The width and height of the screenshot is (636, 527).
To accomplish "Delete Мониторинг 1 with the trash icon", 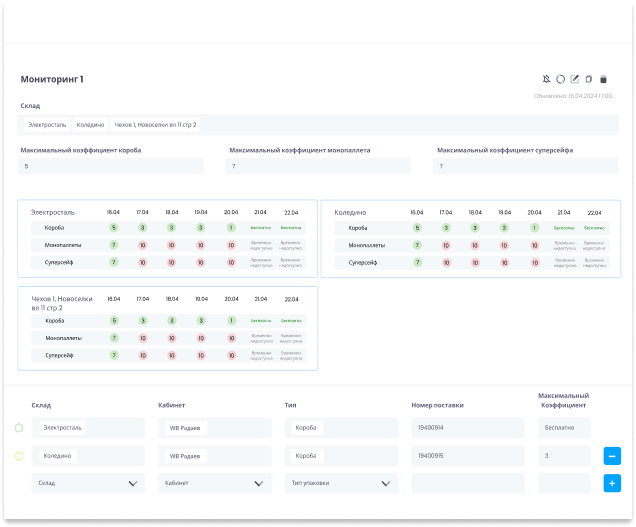I will coord(603,79).
